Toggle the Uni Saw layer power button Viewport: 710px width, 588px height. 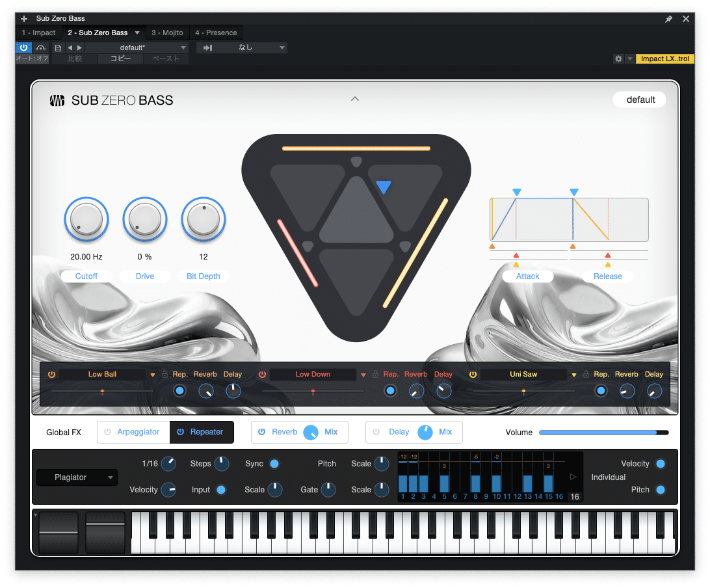473,374
